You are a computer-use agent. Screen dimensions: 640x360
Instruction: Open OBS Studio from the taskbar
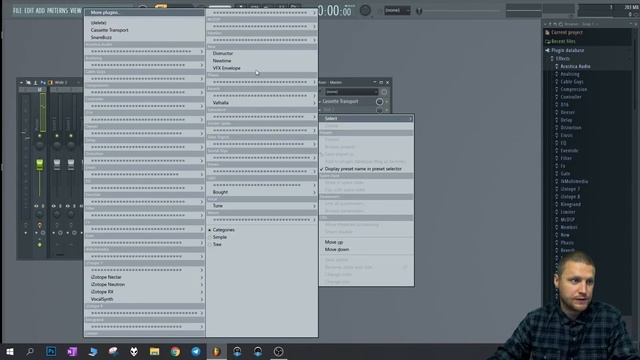click(x=278, y=351)
